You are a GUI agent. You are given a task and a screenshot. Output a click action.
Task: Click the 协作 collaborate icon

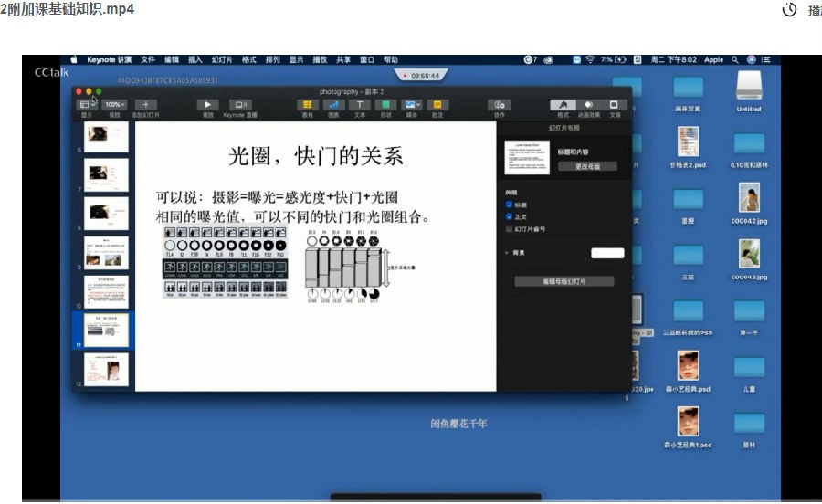[499, 105]
